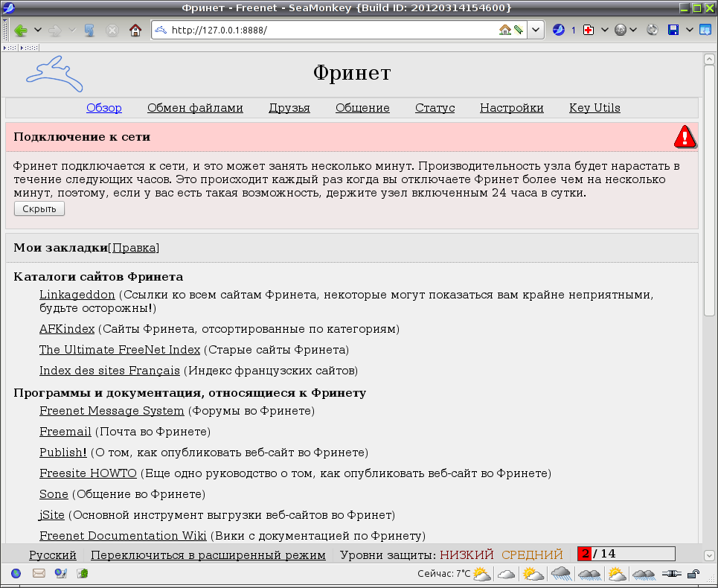Viewport: 718px width, 588px height.
Task: Click the Stop loading toolbar icon
Action: point(112,31)
